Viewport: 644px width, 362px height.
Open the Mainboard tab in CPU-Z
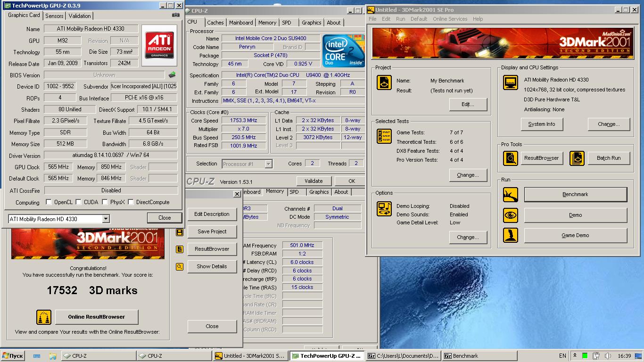click(x=241, y=23)
